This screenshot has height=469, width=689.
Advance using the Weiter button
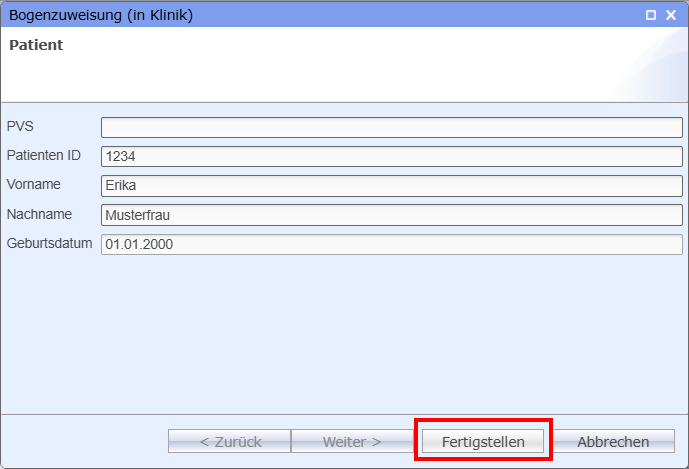[x=352, y=441]
